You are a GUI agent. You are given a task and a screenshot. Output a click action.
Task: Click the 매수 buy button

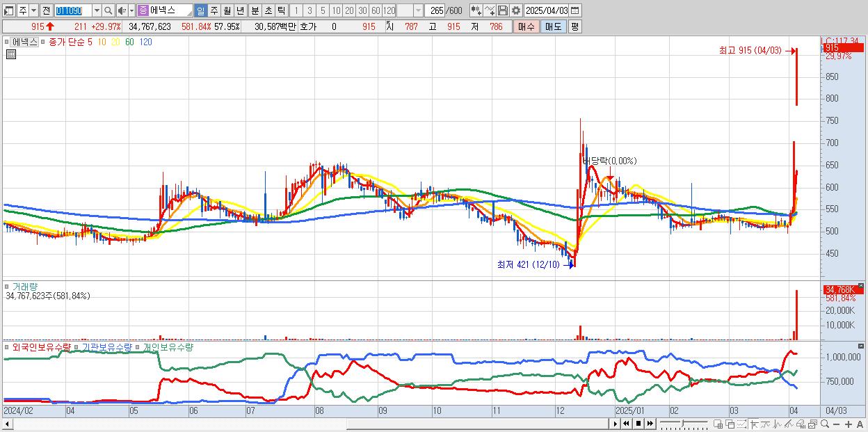[527, 26]
